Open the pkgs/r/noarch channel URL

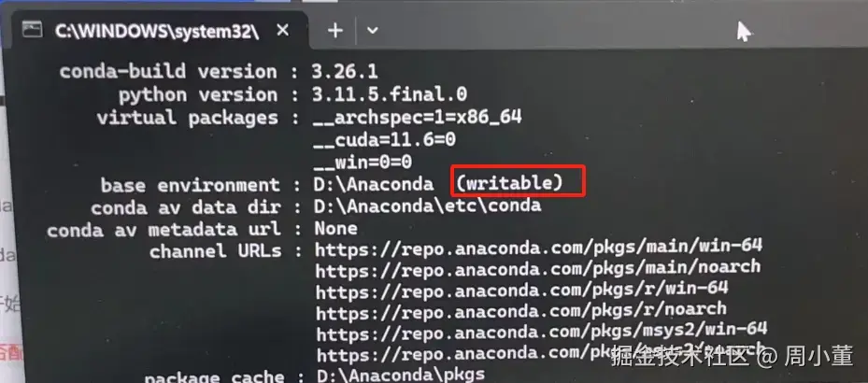pyautogui.click(x=521, y=312)
